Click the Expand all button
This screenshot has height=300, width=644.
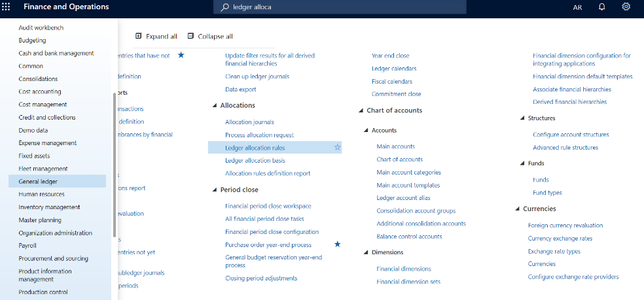click(156, 36)
